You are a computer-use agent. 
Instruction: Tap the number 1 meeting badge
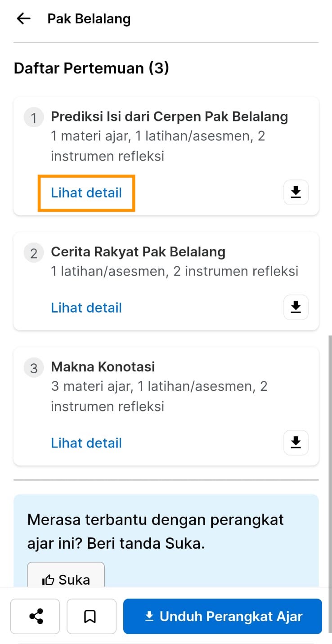click(33, 118)
